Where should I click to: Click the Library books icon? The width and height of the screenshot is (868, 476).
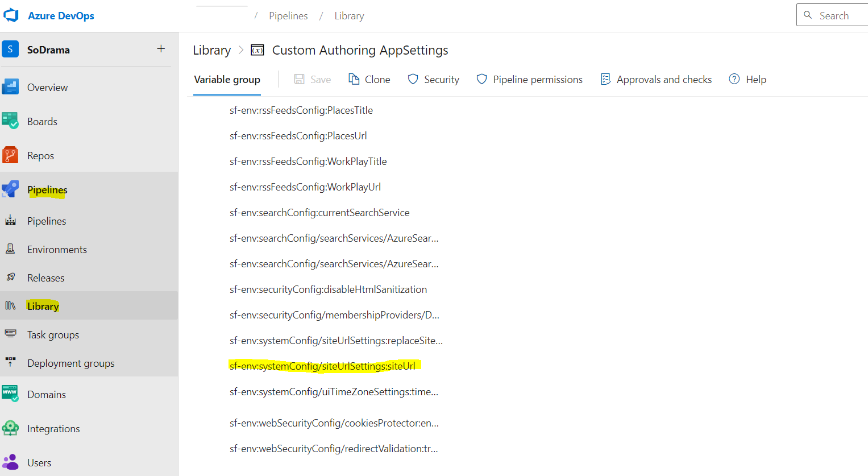click(10, 305)
